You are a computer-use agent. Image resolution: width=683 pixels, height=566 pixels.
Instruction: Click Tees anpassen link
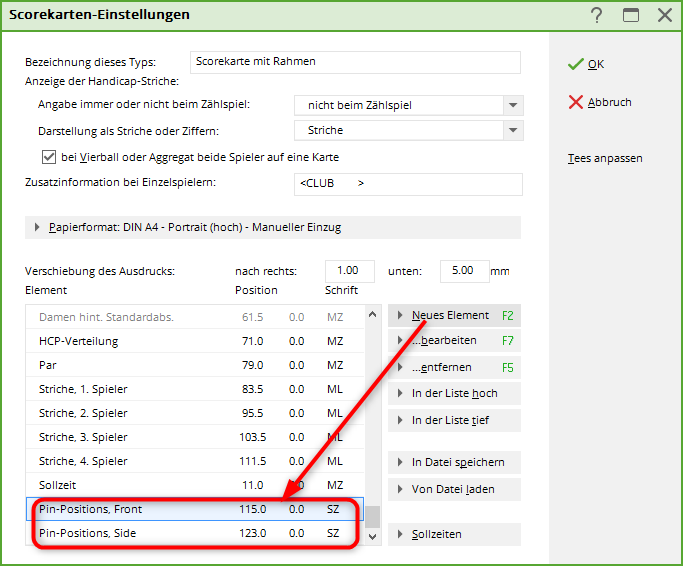[605, 158]
